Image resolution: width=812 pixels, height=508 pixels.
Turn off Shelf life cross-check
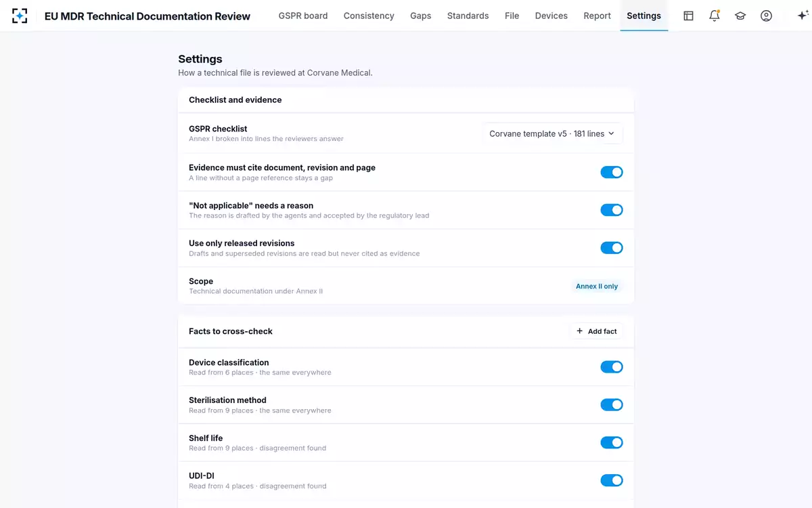click(612, 443)
